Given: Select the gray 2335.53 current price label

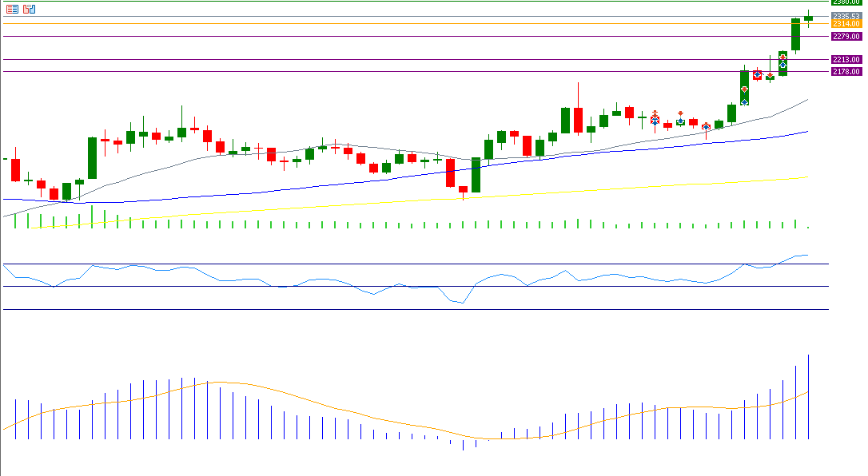Looking at the screenshot, I should (x=846, y=16).
